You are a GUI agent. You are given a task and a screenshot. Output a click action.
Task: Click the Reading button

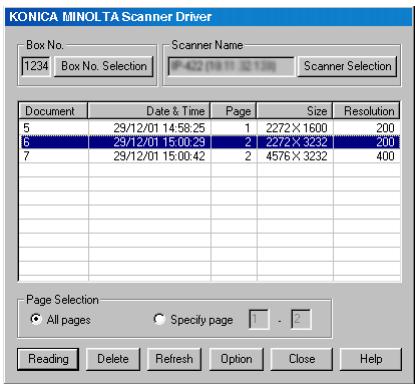click(x=48, y=359)
